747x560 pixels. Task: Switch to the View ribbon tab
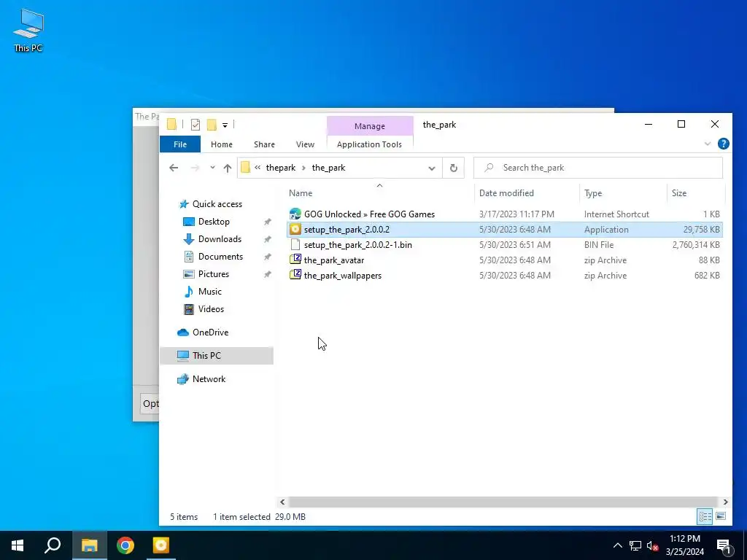tap(305, 144)
